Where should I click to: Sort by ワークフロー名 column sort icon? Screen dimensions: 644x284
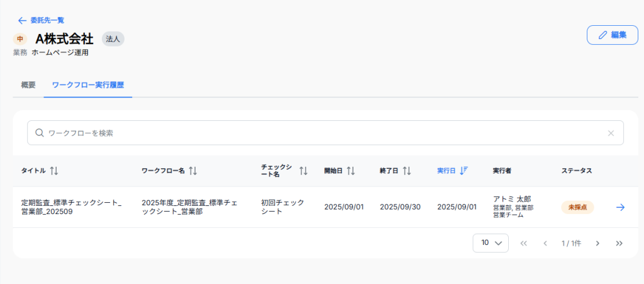pos(193,171)
